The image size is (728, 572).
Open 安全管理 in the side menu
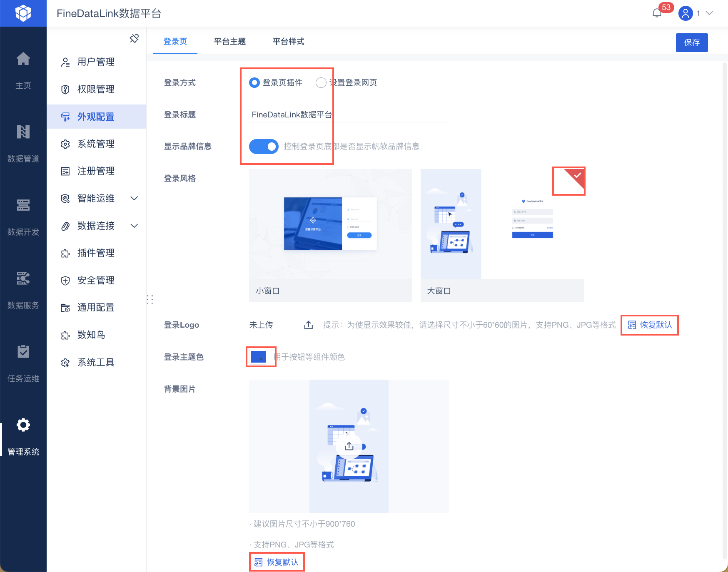pos(96,281)
